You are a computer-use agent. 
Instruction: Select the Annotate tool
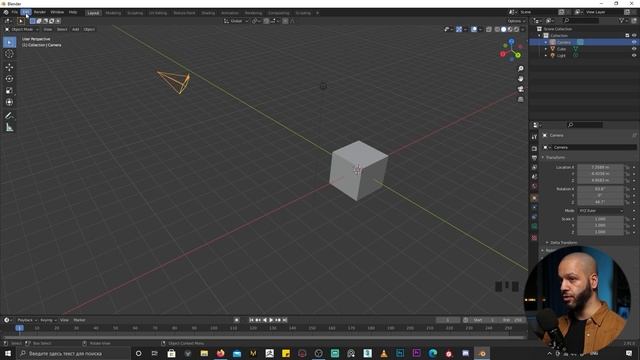9,116
